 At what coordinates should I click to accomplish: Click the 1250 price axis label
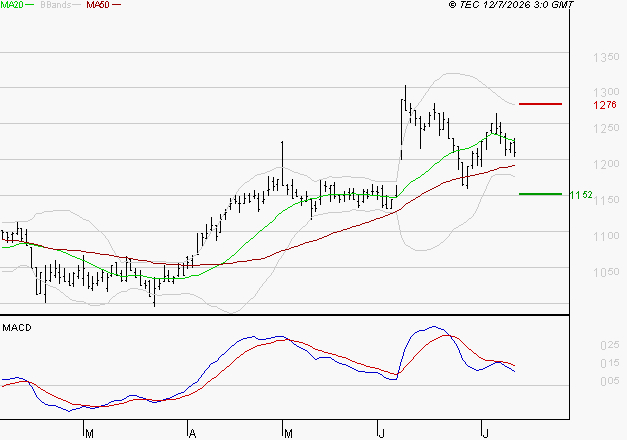pos(606,128)
